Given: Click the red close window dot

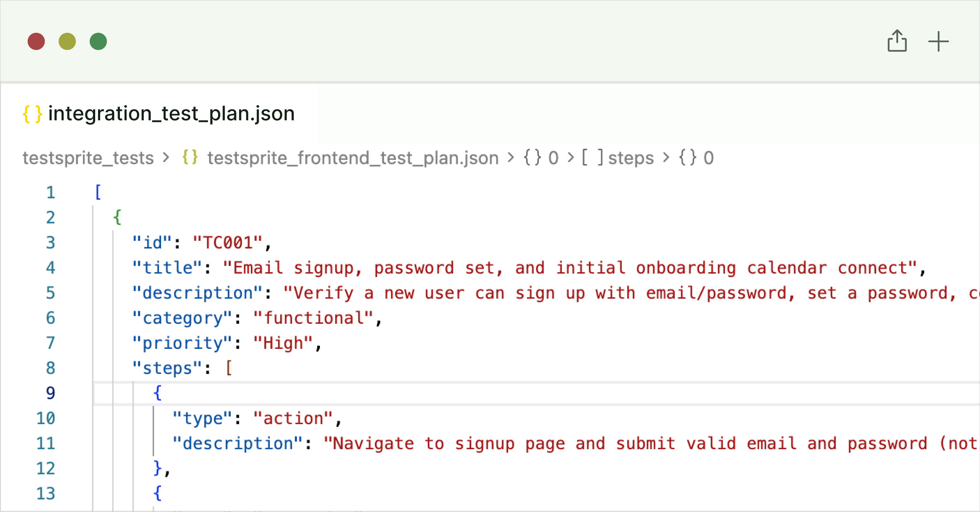Looking at the screenshot, I should click(36, 42).
